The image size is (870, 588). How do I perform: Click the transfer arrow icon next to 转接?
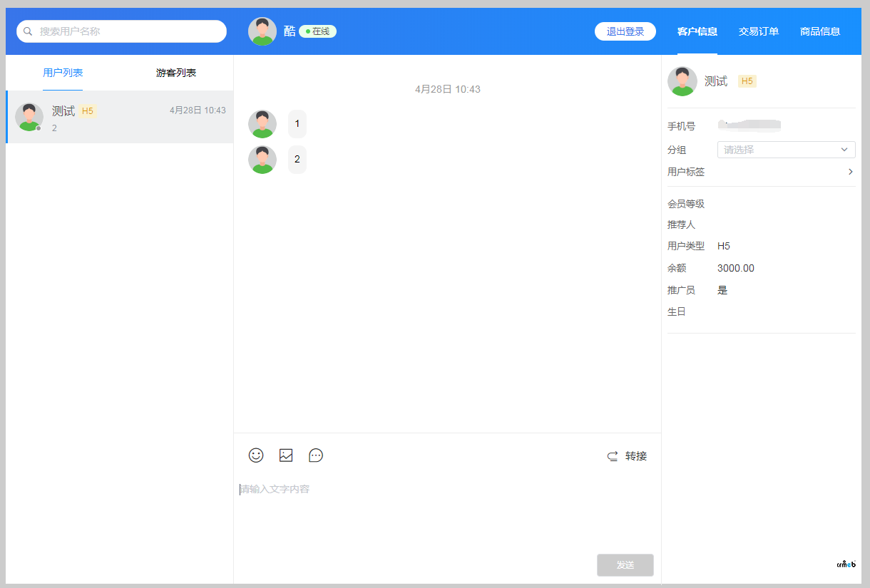(613, 456)
